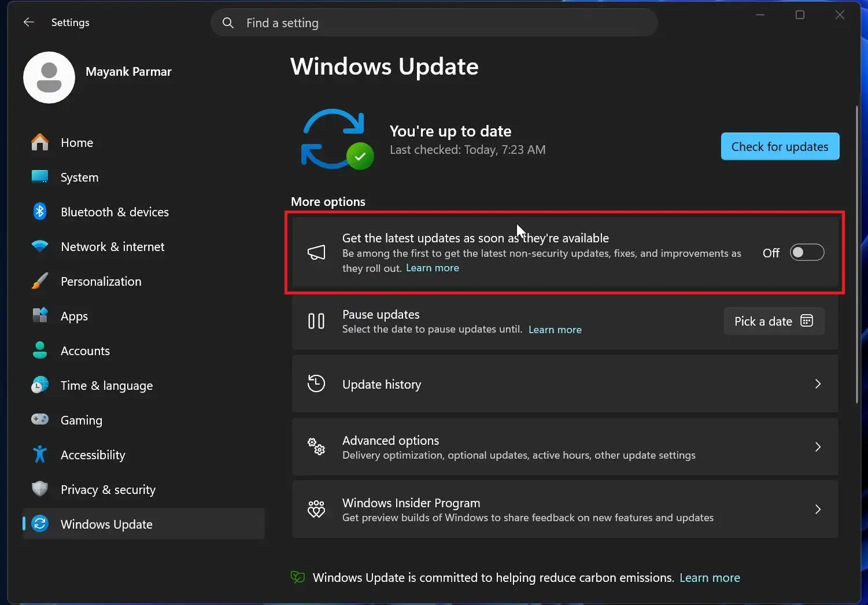868x605 pixels.
Task: Toggle on Get the latest updates switch
Action: pyautogui.click(x=807, y=252)
